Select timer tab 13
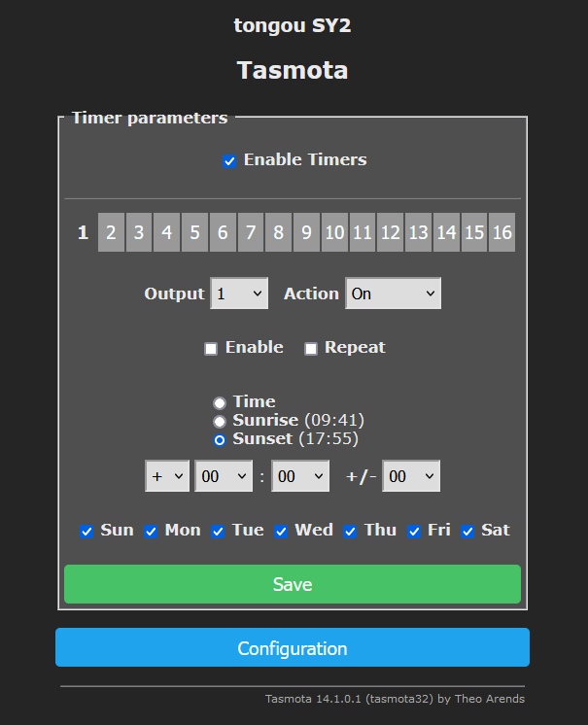588x725 pixels. [418, 232]
